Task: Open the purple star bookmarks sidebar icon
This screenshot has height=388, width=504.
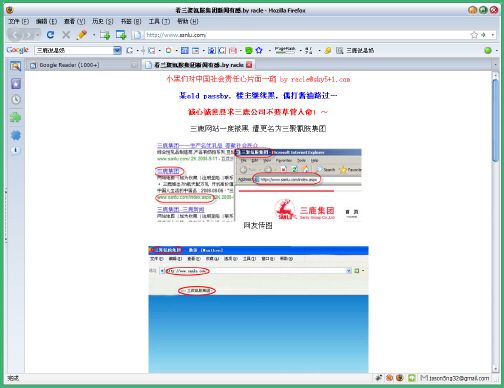Action: pyautogui.click(x=16, y=83)
